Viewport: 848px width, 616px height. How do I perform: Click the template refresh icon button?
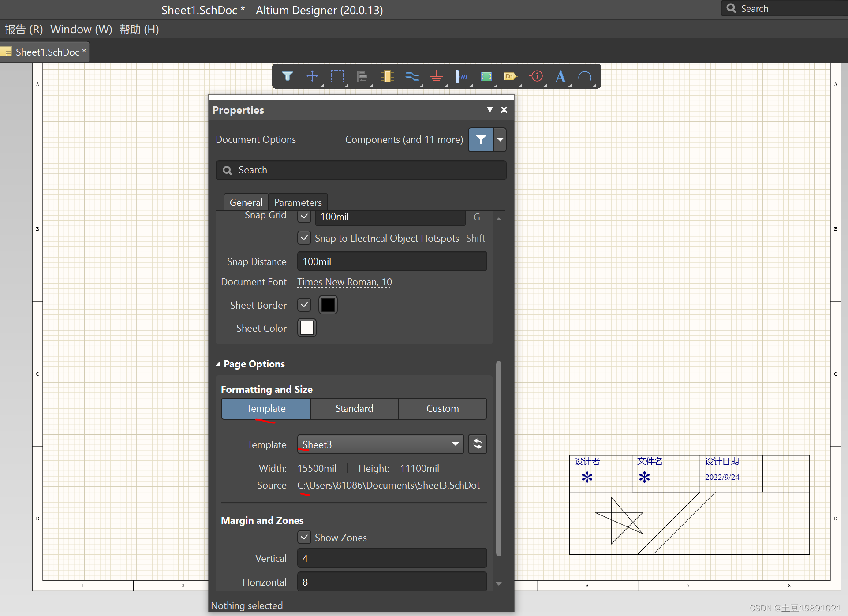tap(477, 444)
